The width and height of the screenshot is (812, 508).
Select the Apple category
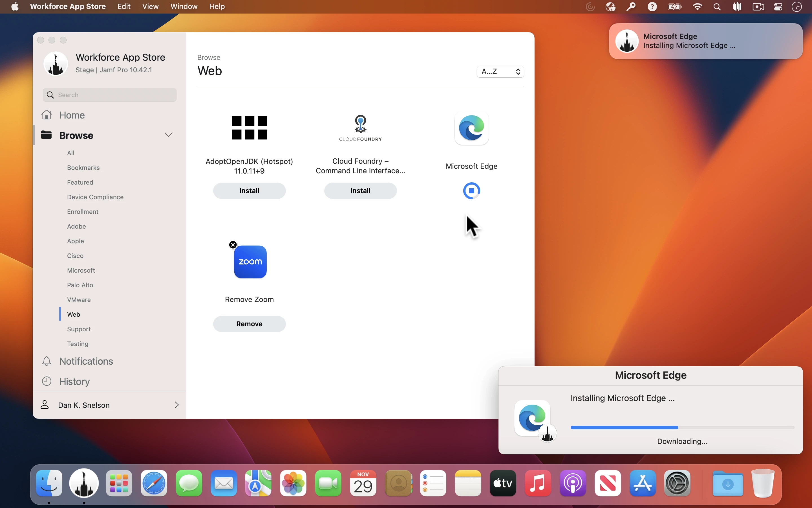[76, 241]
